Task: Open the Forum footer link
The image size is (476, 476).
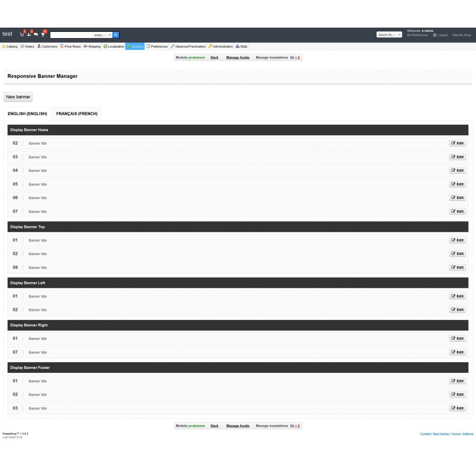Action: [456, 434]
